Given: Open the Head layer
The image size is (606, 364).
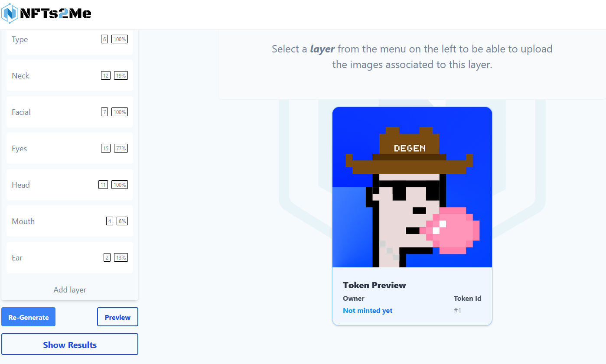Looking at the screenshot, I should point(69,185).
